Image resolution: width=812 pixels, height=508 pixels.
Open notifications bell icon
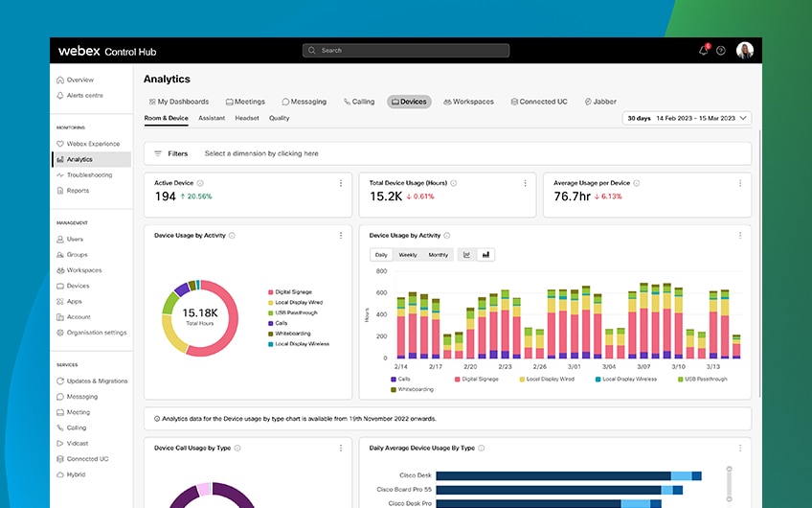703,50
